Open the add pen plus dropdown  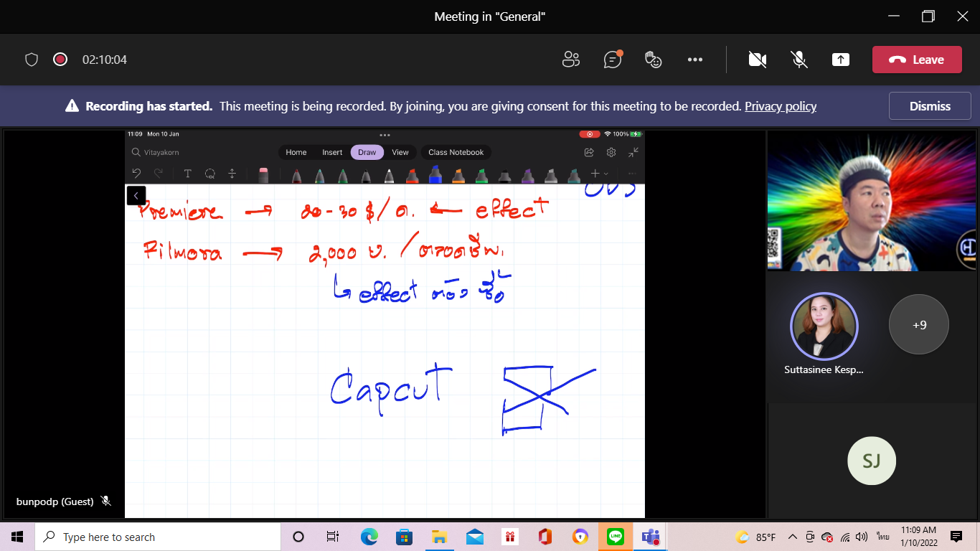point(599,174)
